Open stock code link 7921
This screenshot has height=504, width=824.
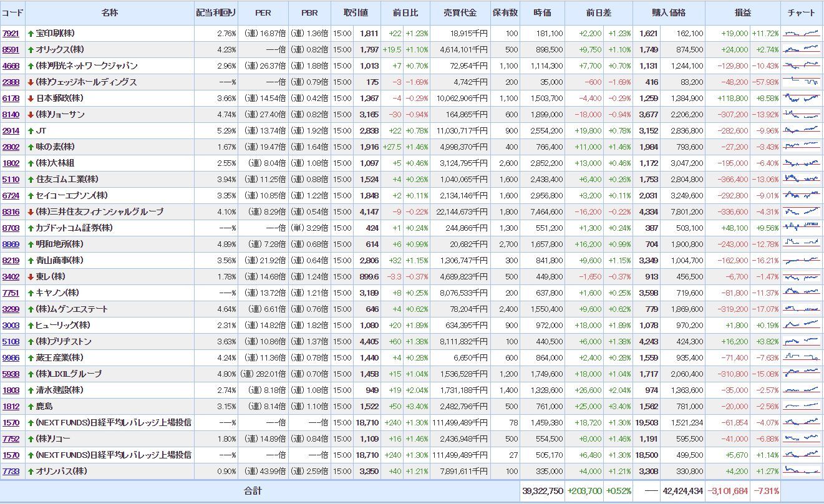[11, 34]
